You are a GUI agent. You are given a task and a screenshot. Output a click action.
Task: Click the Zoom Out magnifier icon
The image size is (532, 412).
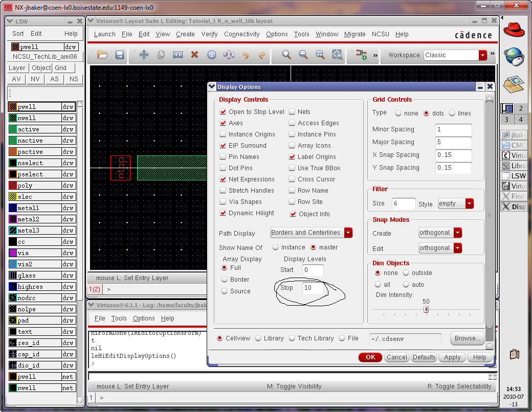point(303,55)
